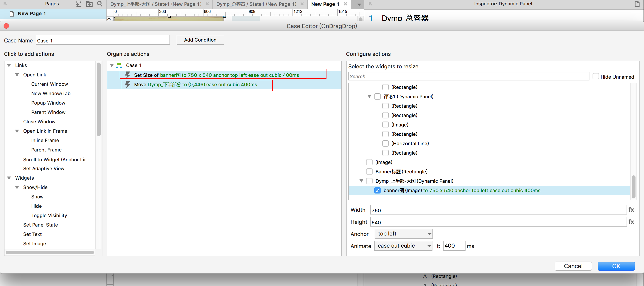Viewport: 644px width, 286px height.
Task: Switch to Dymp_上半部-大图 / State1 tab
Action: (x=156, y=4)
